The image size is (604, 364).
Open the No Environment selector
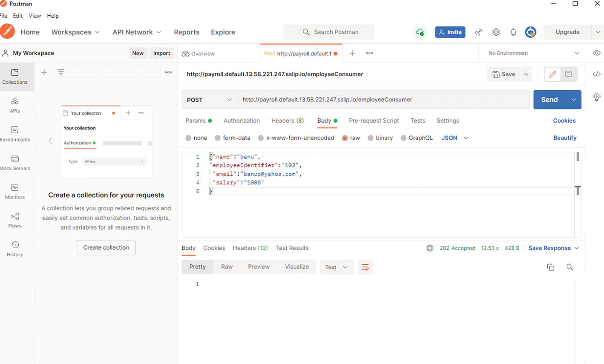click(533, 53)
